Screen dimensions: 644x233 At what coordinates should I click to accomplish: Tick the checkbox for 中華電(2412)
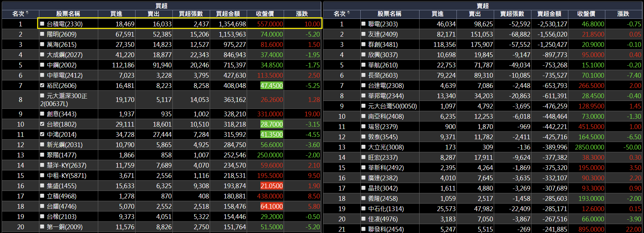pyautogui.click(x=42, y=75)
